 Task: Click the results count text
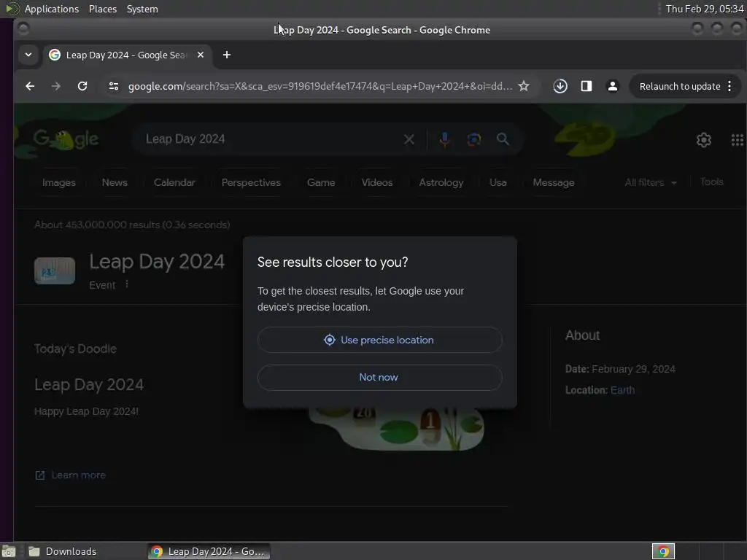[132, 225]
